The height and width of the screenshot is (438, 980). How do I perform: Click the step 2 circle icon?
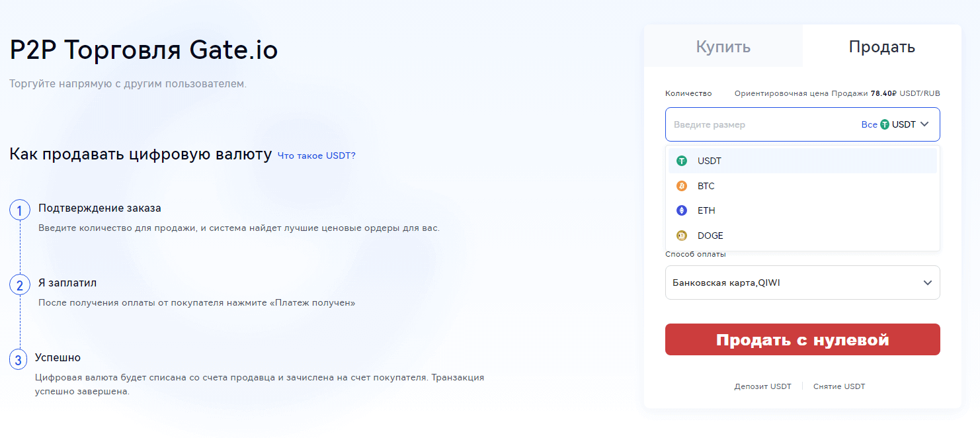click(x=20, y=285)
